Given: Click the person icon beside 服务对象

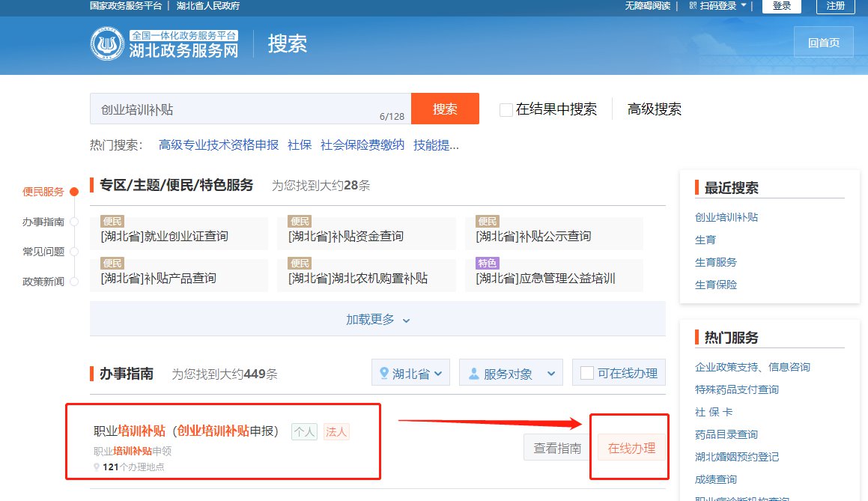Looking at the screenshot, I should pos(473,373).
